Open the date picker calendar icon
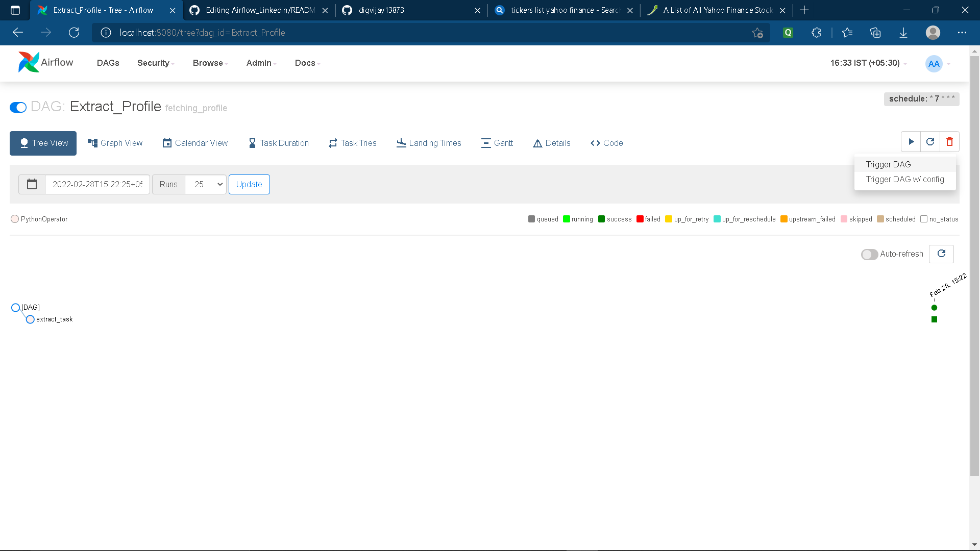Screen dimensions: 980x551 (32, 184)
